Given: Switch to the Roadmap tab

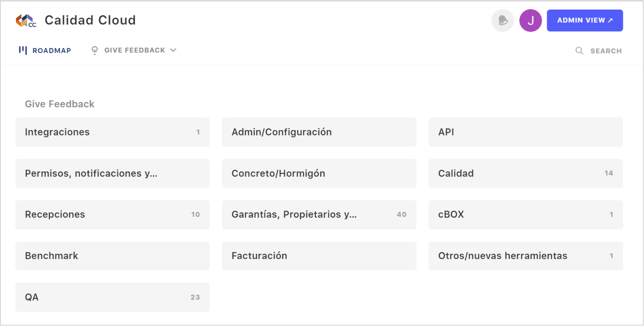Looking at the screenshot, I should 45,51.
